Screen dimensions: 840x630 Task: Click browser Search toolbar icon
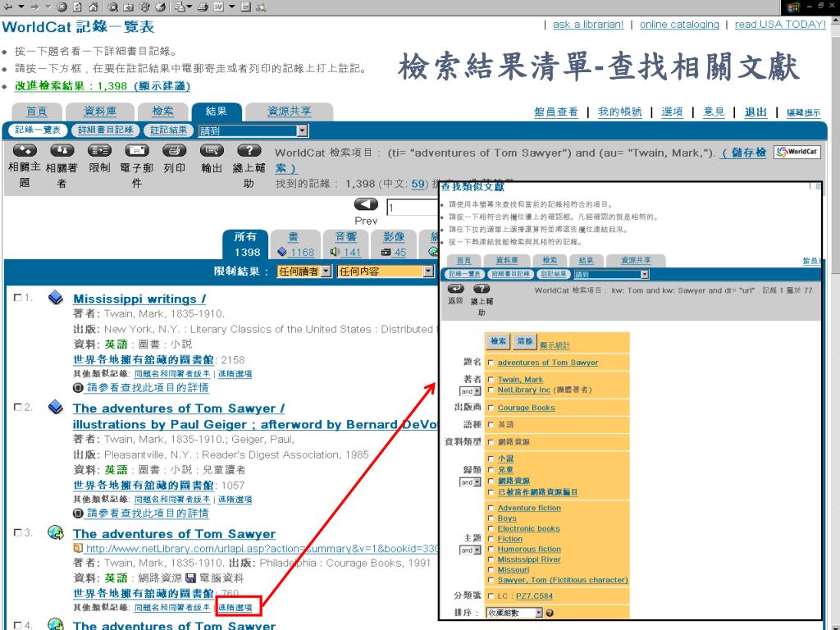(x=113, y=7)
